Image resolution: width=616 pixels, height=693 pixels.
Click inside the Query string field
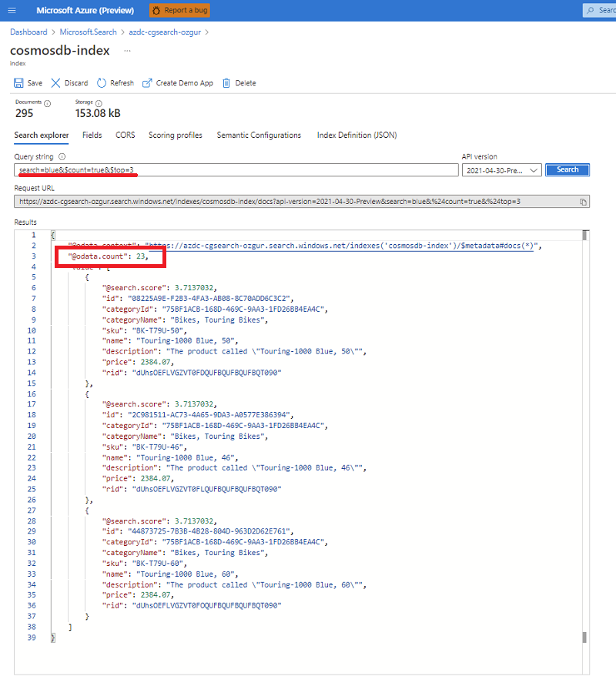(231, 169)
